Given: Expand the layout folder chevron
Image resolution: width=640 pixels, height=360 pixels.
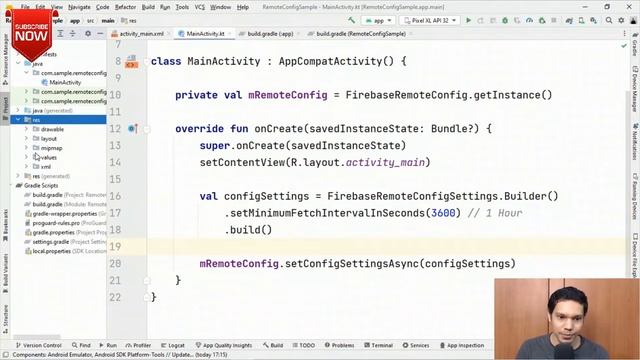Looking at the screenshot, I should [27, 138].
